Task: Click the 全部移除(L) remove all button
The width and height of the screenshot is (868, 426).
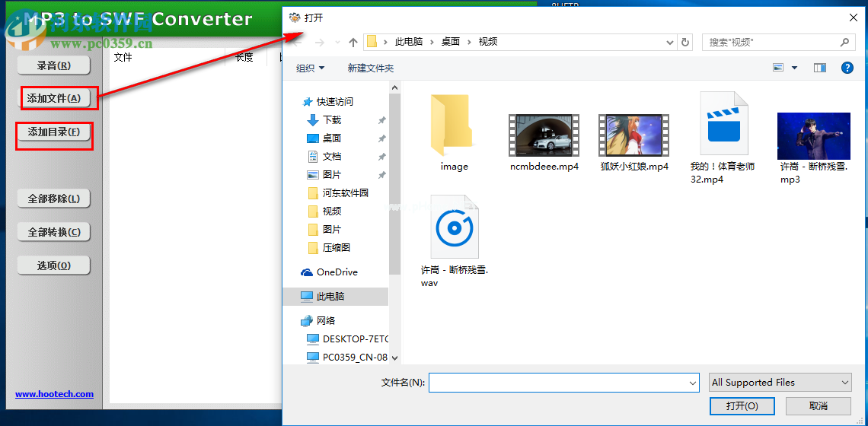Action: point(54,199)
